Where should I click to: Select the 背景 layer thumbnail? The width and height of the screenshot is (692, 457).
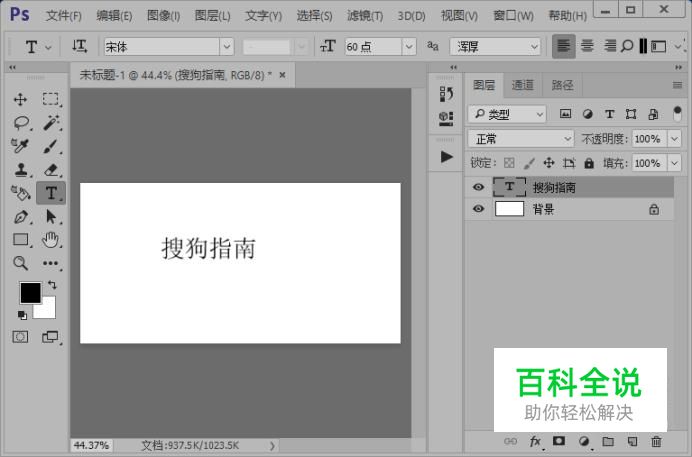(x=509, y=209)
